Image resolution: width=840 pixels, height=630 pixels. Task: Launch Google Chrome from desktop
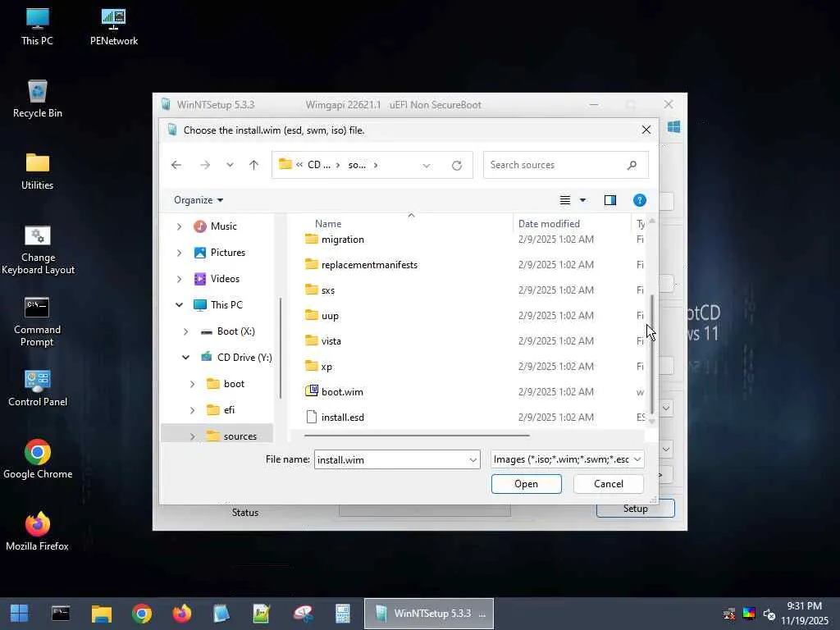click(38, 459)
